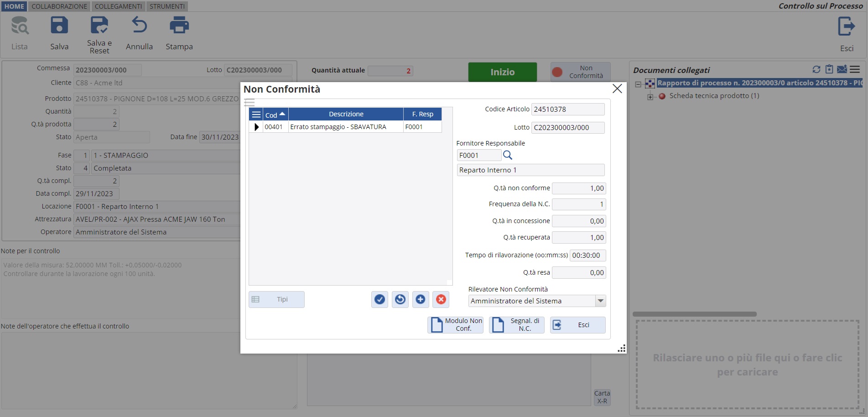Delete the record with red X icon
868x417 pixels.
click(441, 299)
